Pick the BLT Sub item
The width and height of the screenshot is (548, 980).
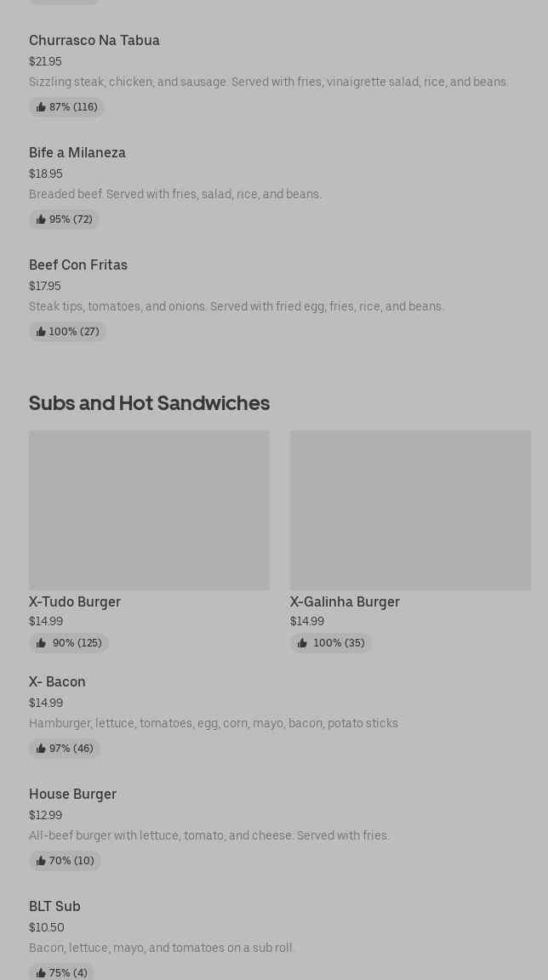tap(54, 906)
